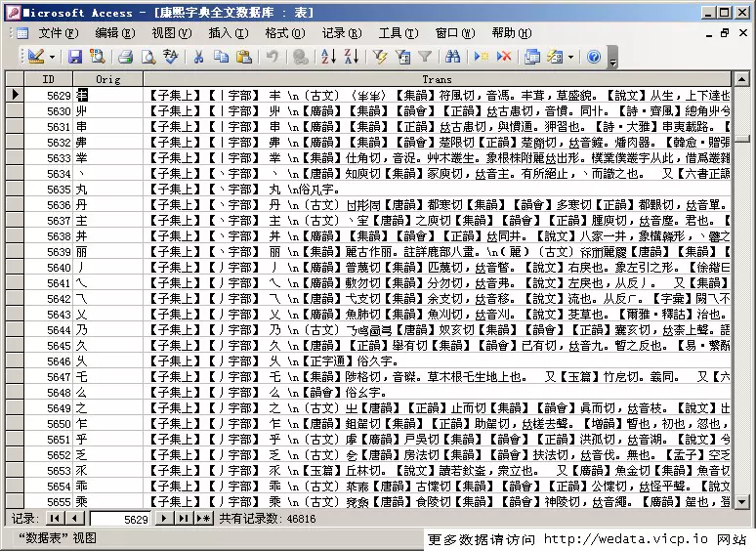The width and height of the screenshot is (756, 551).
Task: Click ID cell 5655
Action: [x=48, y=502]
